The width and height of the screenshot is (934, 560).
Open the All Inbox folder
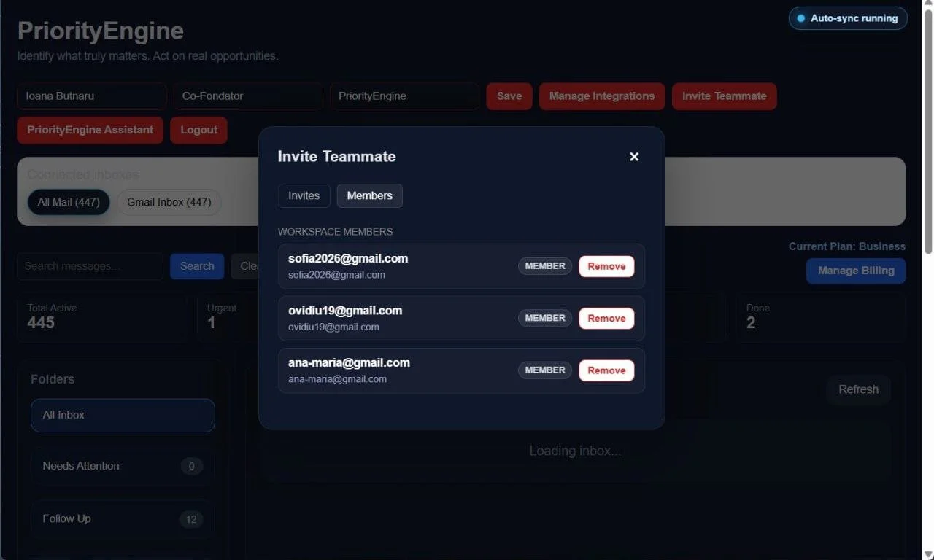123,416
